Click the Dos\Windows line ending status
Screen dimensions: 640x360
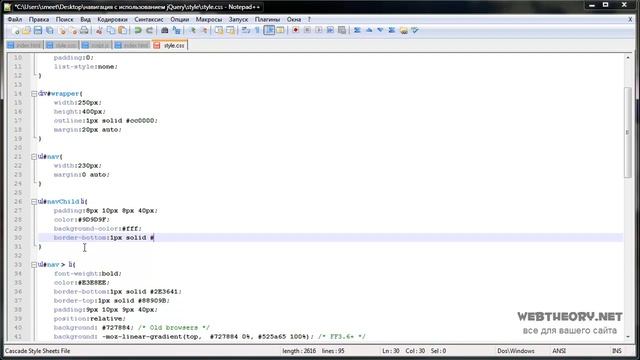coord(516,351)
